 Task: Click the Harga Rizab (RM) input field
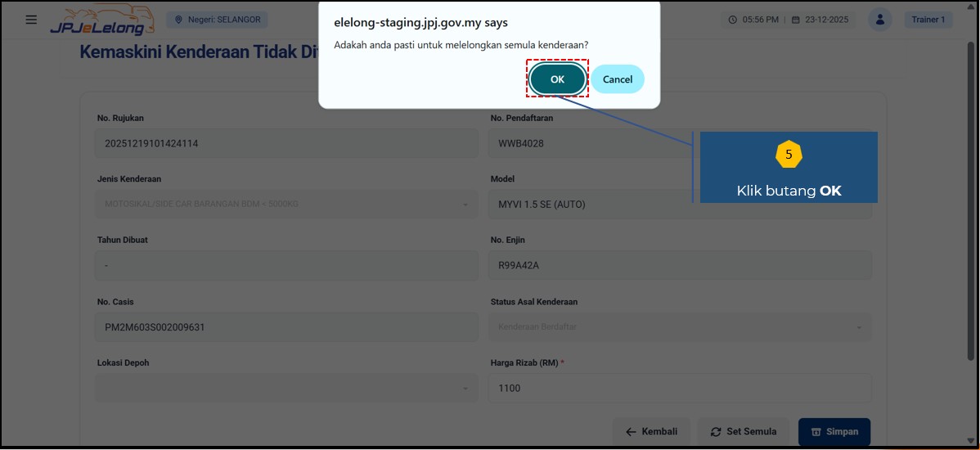[x=680, y=388]
